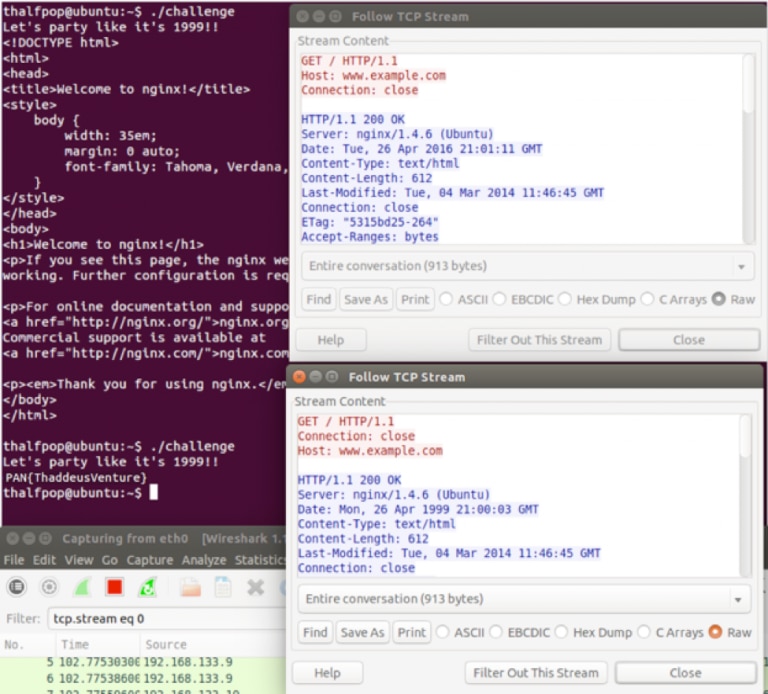Select packet row number 5 in list
This screenshot has width=768, height=694.
pos(143,662)
